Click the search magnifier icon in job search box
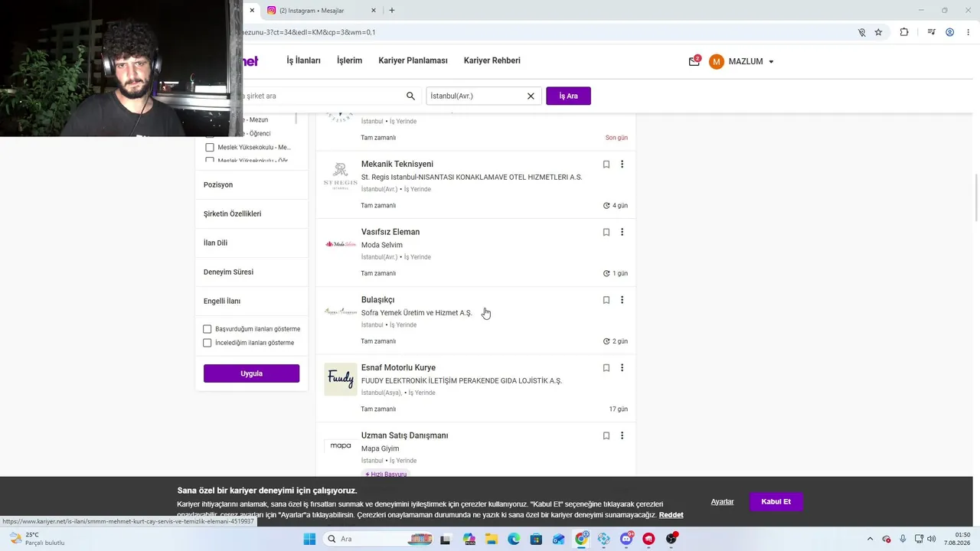The width and height of the screenshot is (980, 551). click(410, 96)
